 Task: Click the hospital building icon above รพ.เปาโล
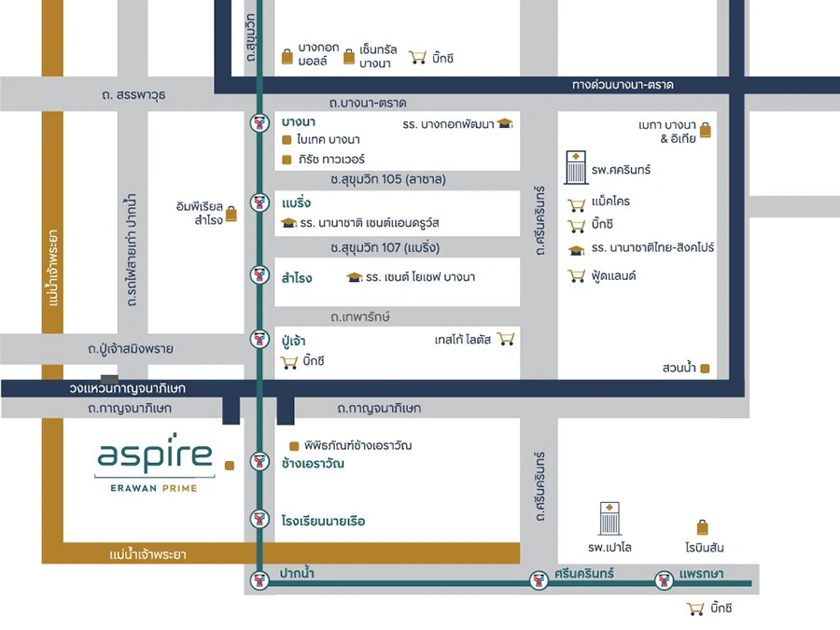(609, 519)
